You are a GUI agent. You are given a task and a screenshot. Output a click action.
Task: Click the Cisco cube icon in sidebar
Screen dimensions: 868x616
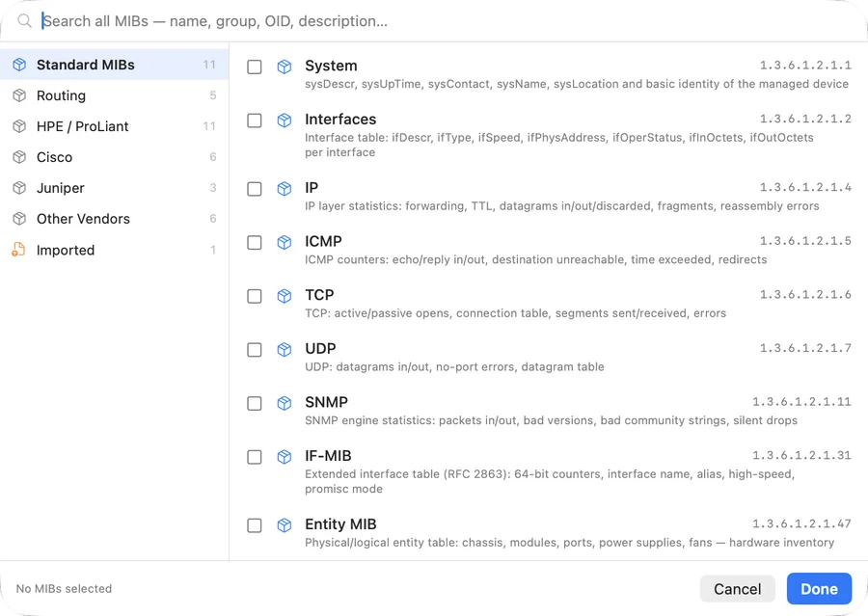(19, 157)
